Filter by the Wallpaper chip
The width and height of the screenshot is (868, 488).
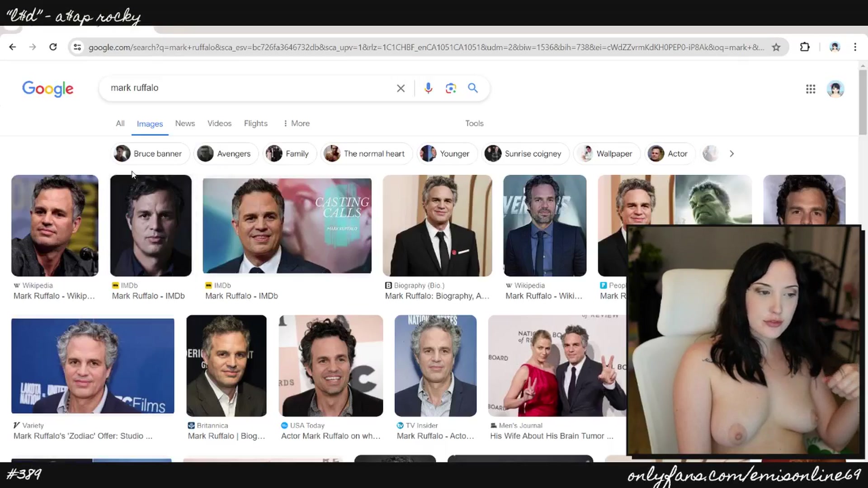tap(607, 154)
